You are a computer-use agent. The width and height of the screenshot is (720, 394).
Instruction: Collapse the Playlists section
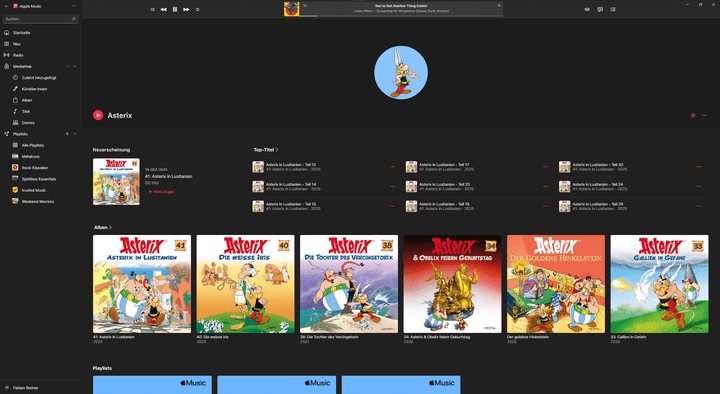point(75,134)
